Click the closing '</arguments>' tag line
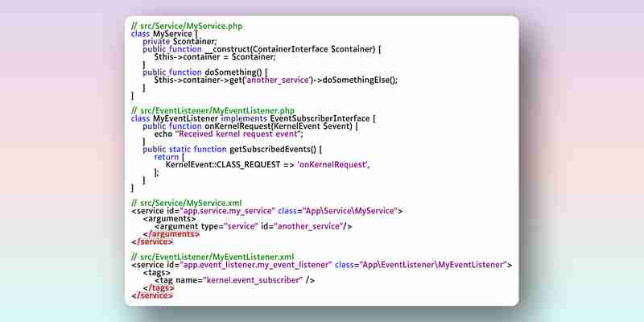Image resolution: width=644 pixels, height=322 pixels. (171, 234)
